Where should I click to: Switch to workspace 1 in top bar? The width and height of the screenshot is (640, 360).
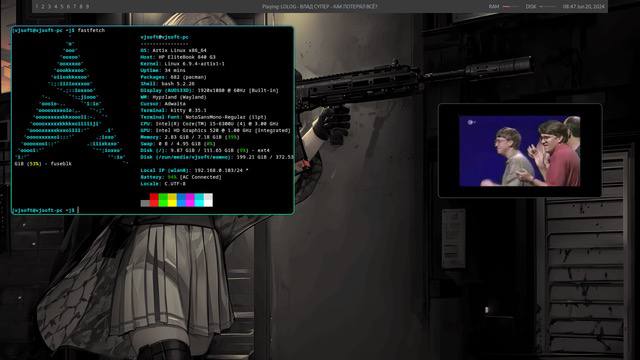[37, 7]
